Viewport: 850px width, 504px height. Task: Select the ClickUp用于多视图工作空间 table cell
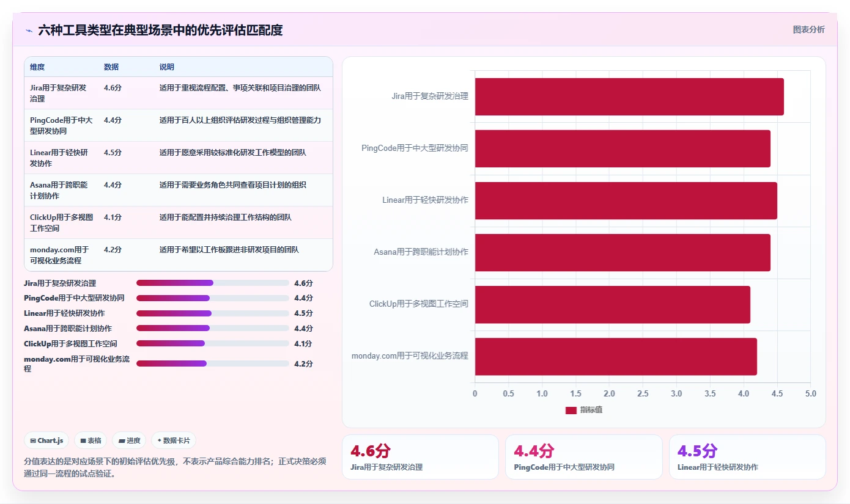61,222
